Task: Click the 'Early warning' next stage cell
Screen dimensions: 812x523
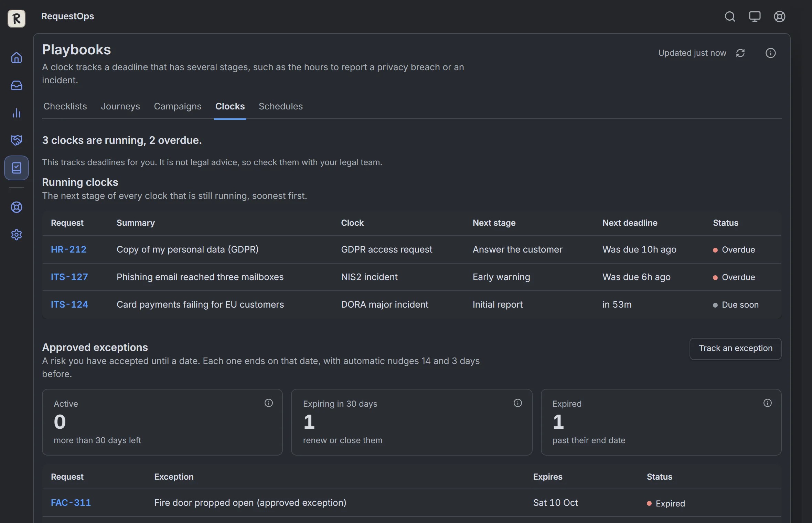Action: pyautogui.click(x=501, y=277)
